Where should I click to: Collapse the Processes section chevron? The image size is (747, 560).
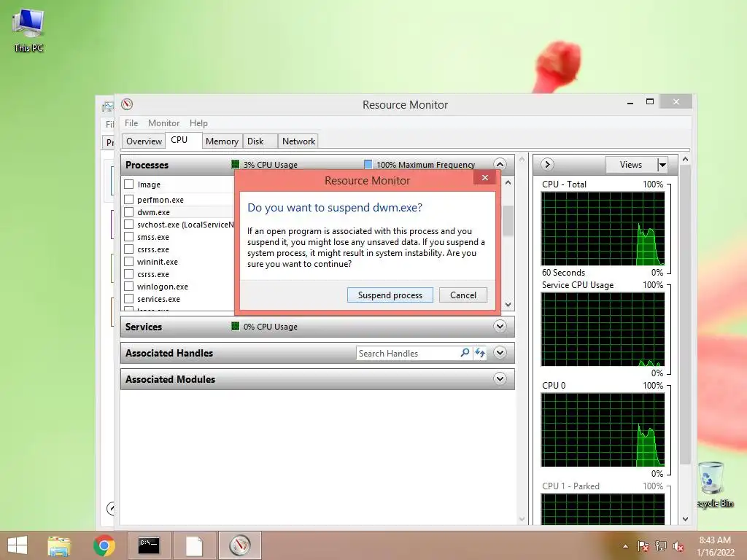coord(500,165)
